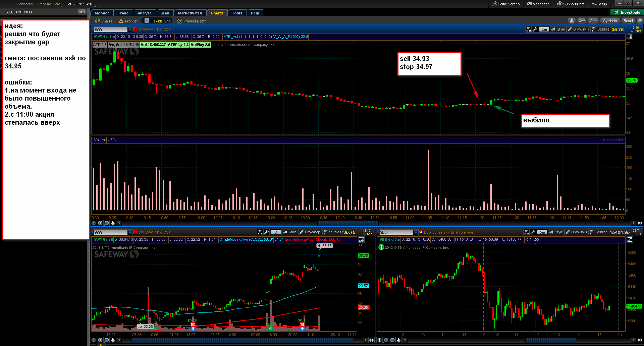The width and height of the screenshot is (644, 346).
Task: Click the Account Info settings toggle
Action: [x=82, y=12]
